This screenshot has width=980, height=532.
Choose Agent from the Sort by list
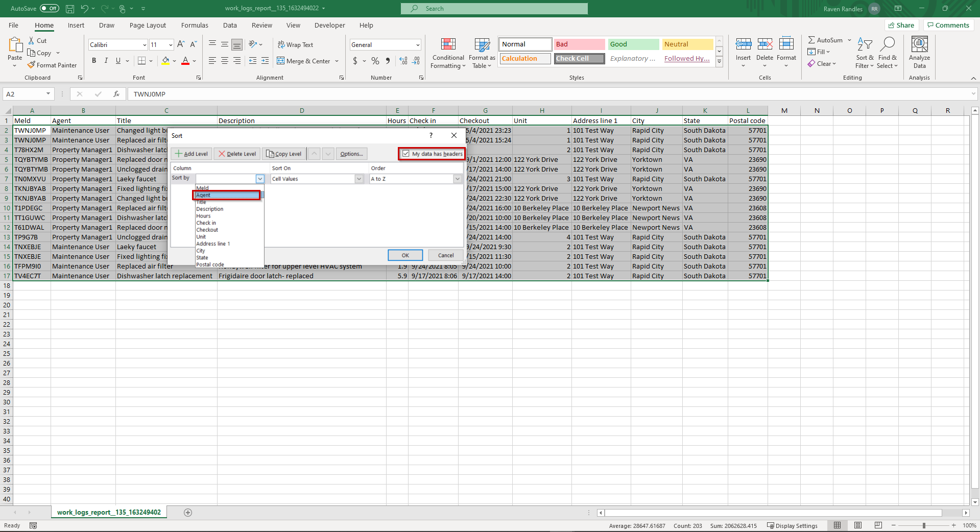pos(227,195)
